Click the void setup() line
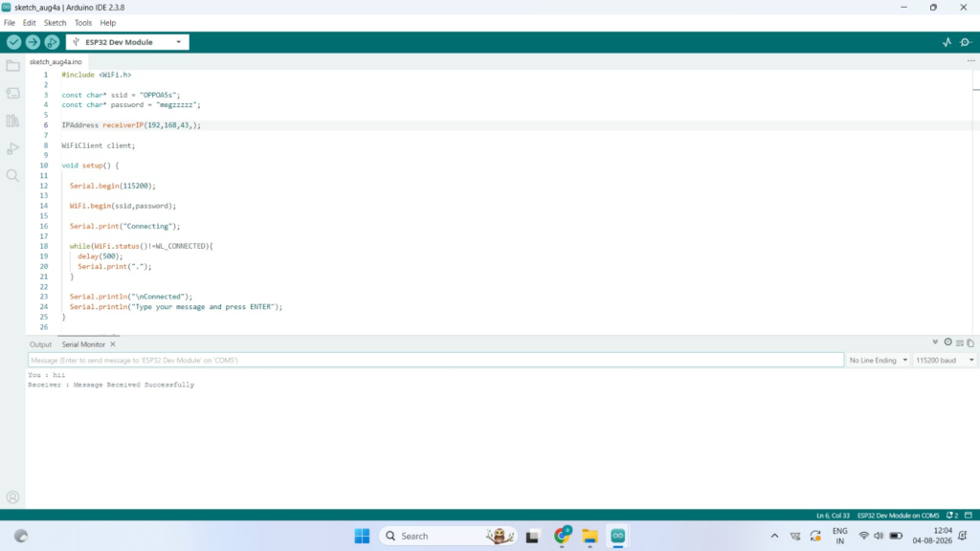Viewport: 980px width, 551px height. pyautogui.click(x=90, y=165)
